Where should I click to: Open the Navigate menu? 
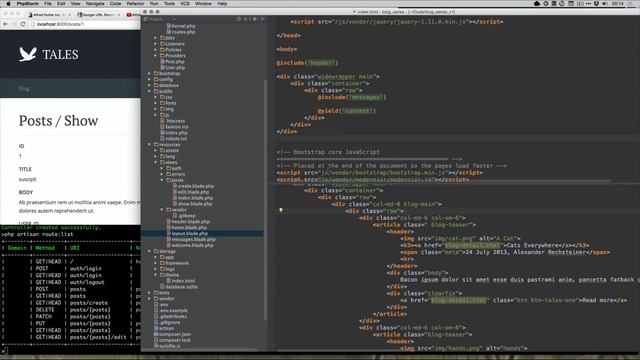pyautogui.click(x=95, y=4)
